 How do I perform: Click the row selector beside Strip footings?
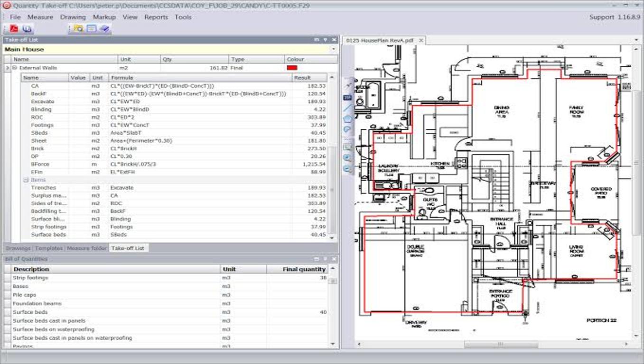click(x=7, y=278)
